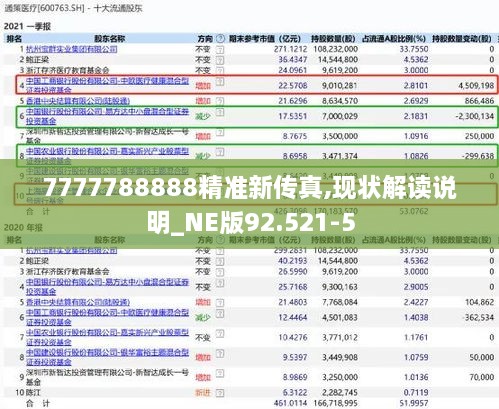Click the info icon in row with 26.5990 market value
499x409 pixels.
220,272
